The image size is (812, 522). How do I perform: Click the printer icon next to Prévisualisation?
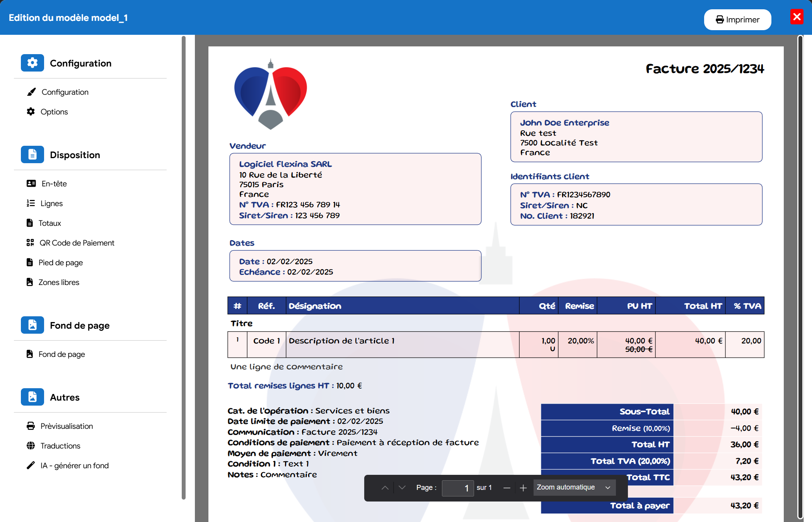[31, 426]
